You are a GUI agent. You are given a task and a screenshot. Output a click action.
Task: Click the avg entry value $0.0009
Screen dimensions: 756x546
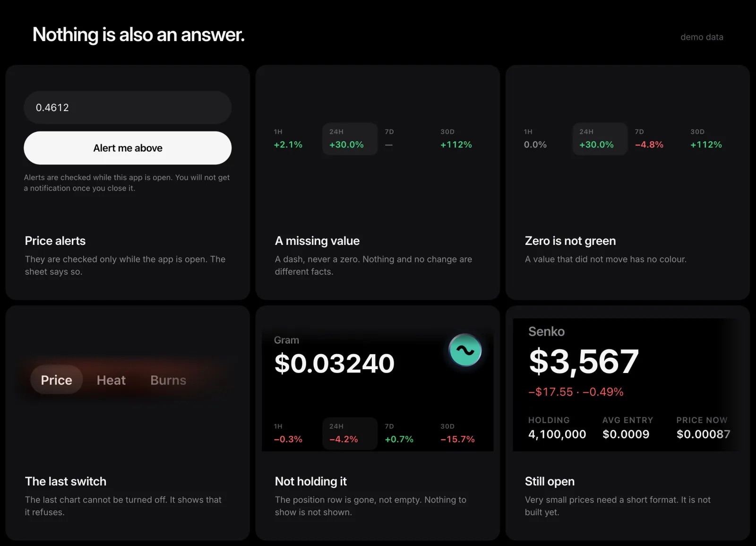click(x=626, y=434)
